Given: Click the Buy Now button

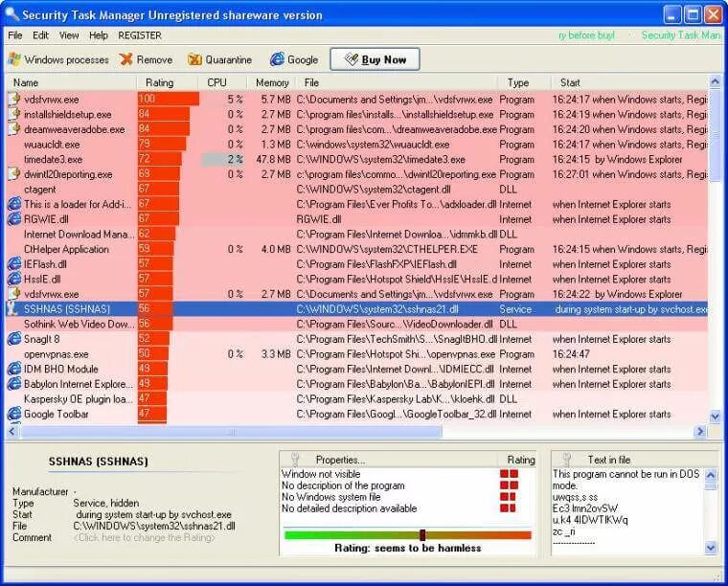Looking at the screenshot, I should coord(375,59).
